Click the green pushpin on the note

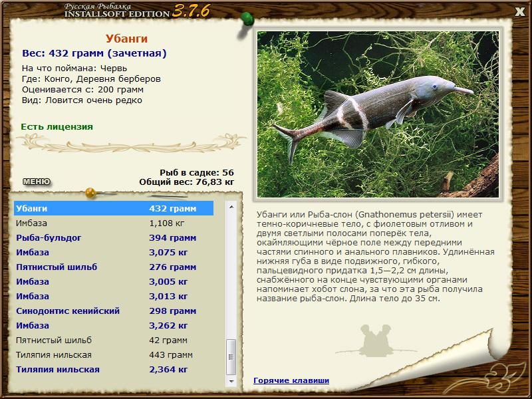(247, 19)
